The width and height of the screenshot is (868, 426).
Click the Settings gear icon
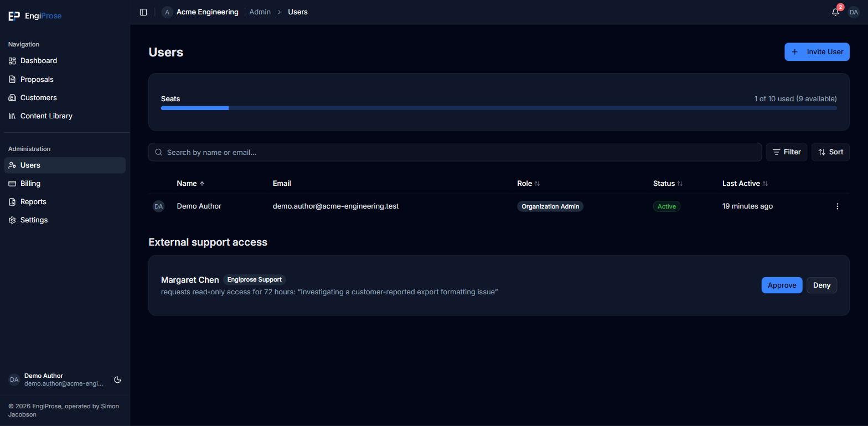(12, 220)
